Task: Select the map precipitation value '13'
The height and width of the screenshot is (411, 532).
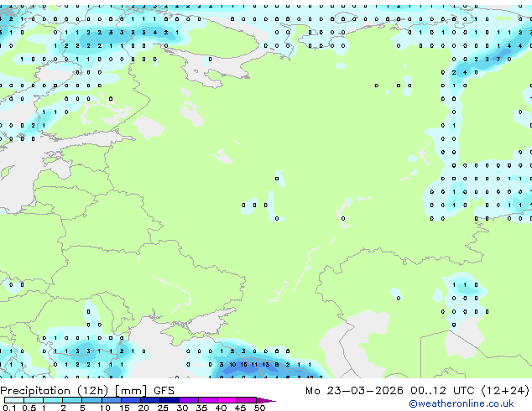Action: coord(266,365)
